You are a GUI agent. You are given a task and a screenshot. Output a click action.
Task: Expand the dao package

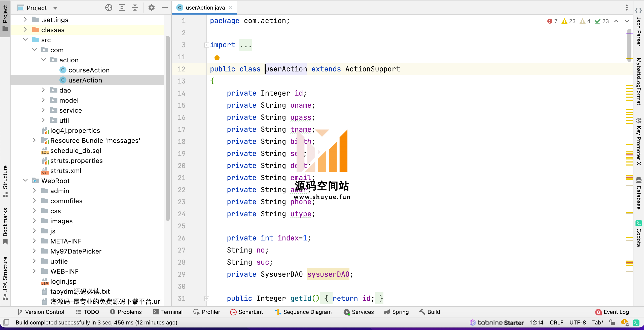point(44,90)
